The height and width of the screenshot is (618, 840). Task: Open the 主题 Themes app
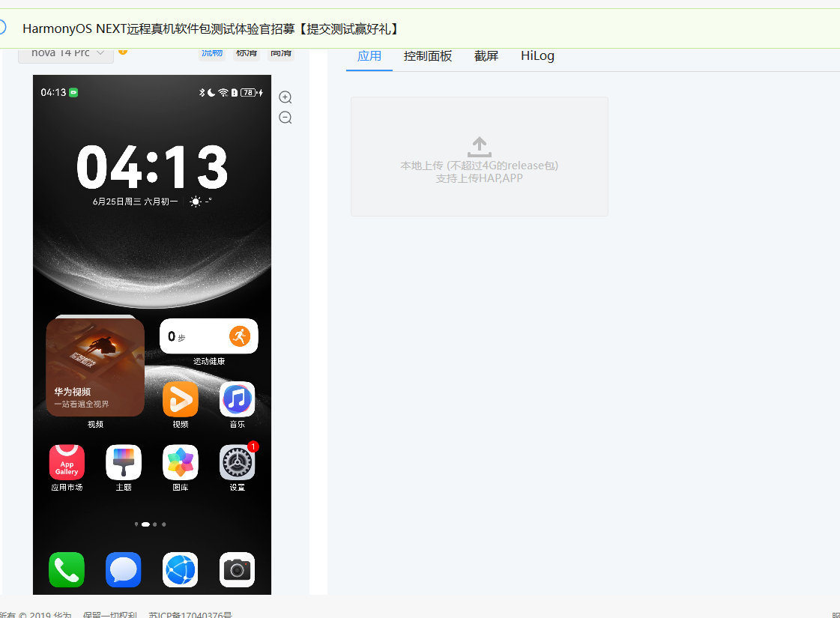coord(124,462)
